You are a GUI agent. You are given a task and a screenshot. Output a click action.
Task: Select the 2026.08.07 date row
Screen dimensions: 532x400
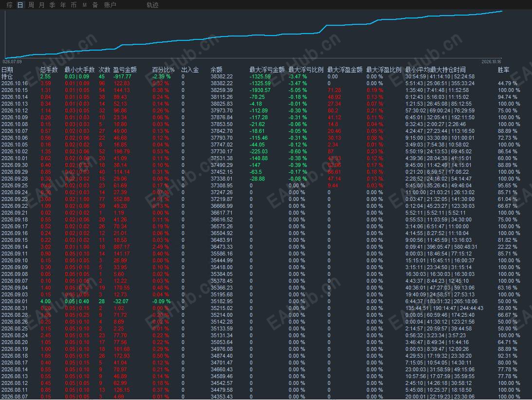tap(15, 397)
